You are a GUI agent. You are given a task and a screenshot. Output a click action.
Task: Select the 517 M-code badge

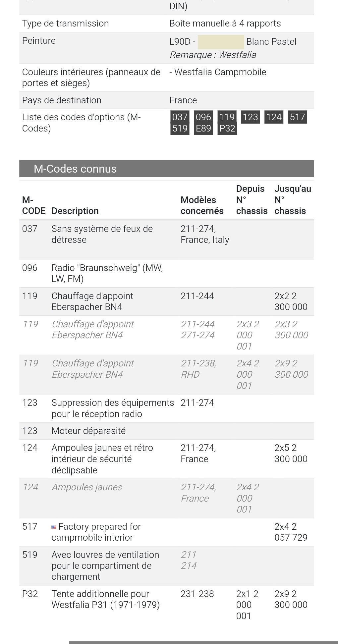(297, 117)
